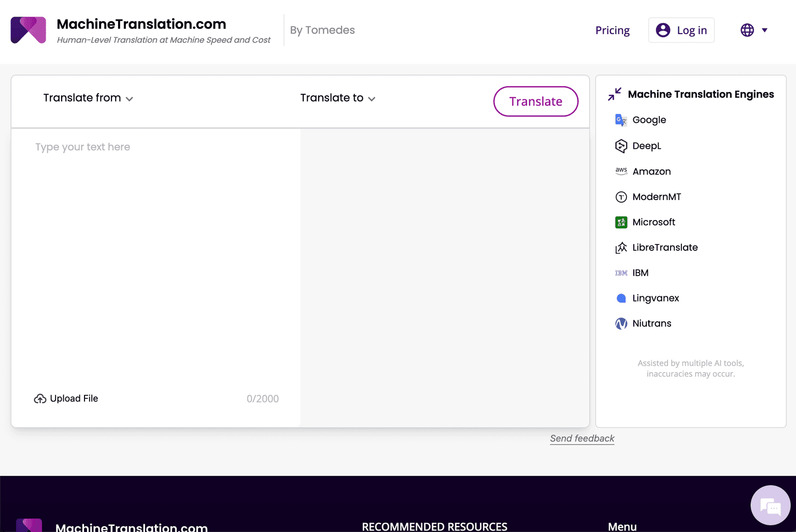
Task: Click the IBM engine icon
Action: tap(621, 273)
